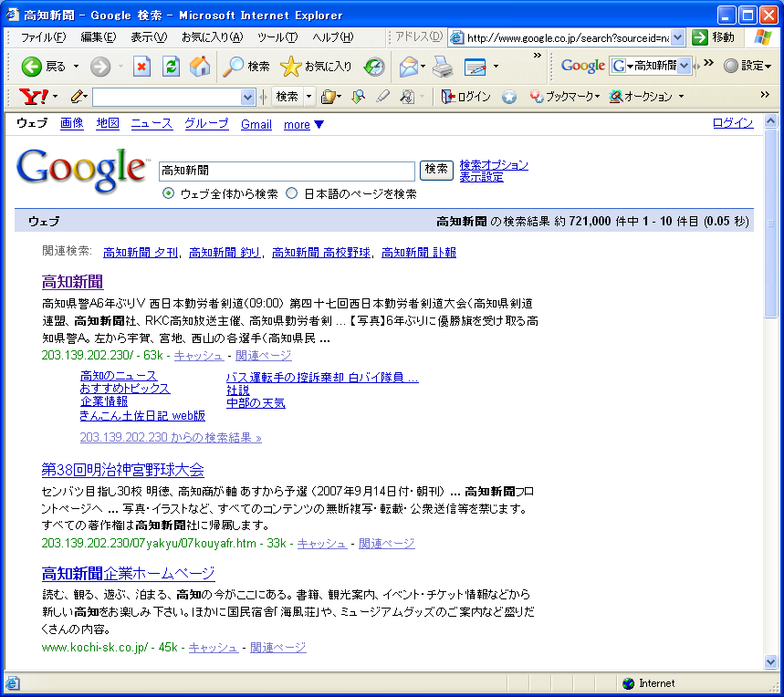Screen dimensions: 784x697
Task: Open the 表示(V) menu
Action: point(149,37)
